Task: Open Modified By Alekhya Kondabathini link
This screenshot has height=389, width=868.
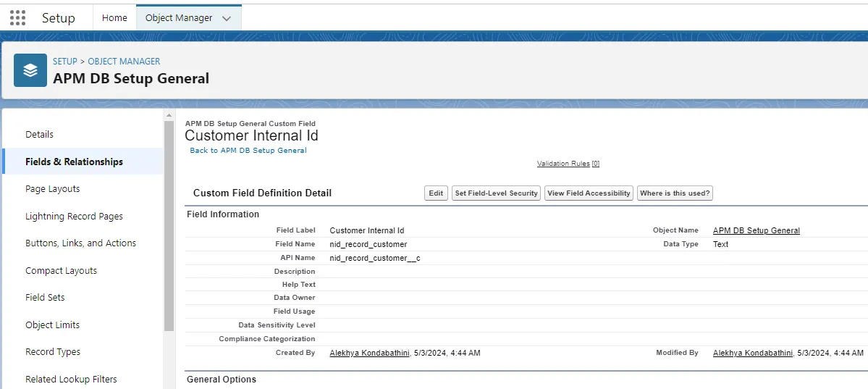Action: click(752, 353)
